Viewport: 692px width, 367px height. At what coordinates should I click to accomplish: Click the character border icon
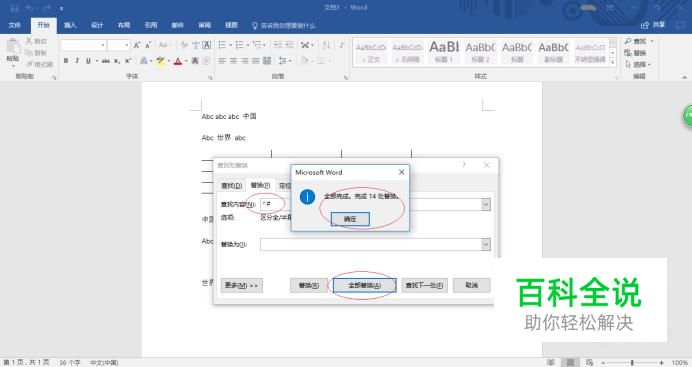coord(207,45)
